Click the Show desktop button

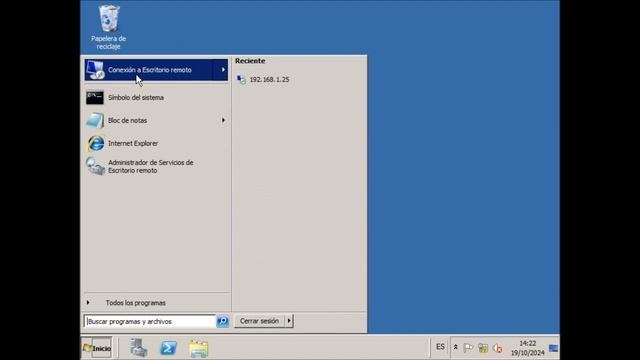tap(553, 348)
